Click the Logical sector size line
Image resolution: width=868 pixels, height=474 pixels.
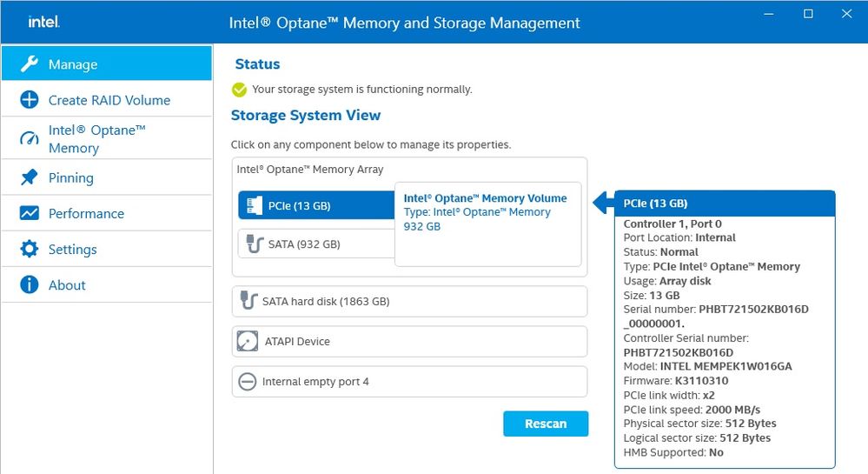(x=697, y=438)
